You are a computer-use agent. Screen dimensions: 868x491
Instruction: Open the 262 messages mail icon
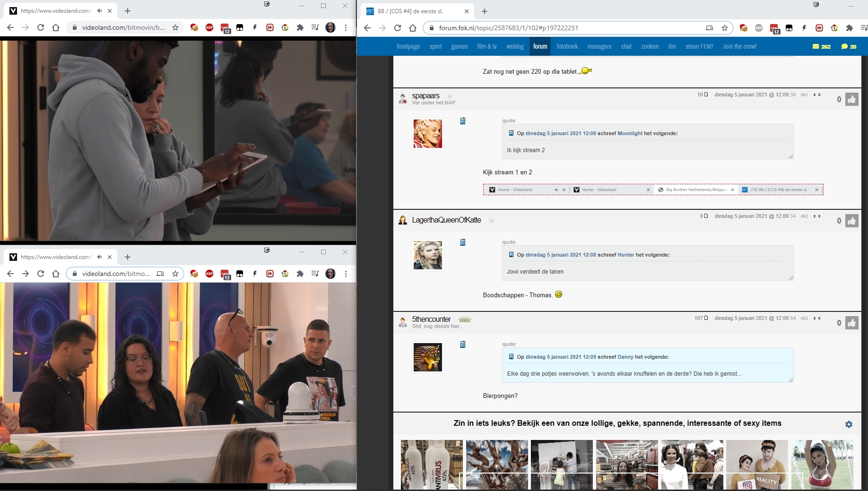coord(822,46)
